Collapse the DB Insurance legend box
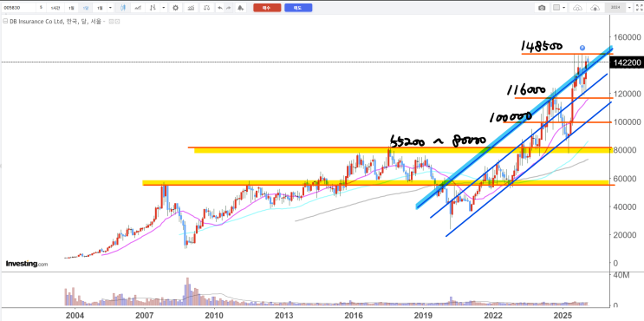 [5, 21]
